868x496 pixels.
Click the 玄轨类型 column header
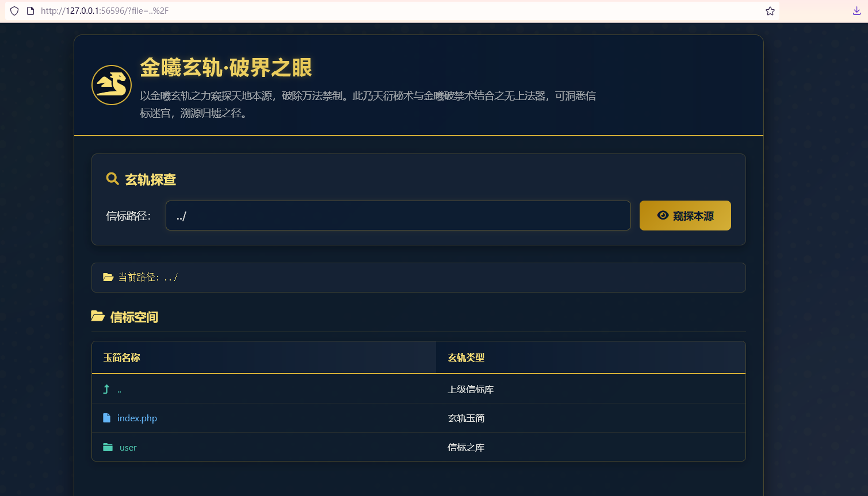[466, 357]
